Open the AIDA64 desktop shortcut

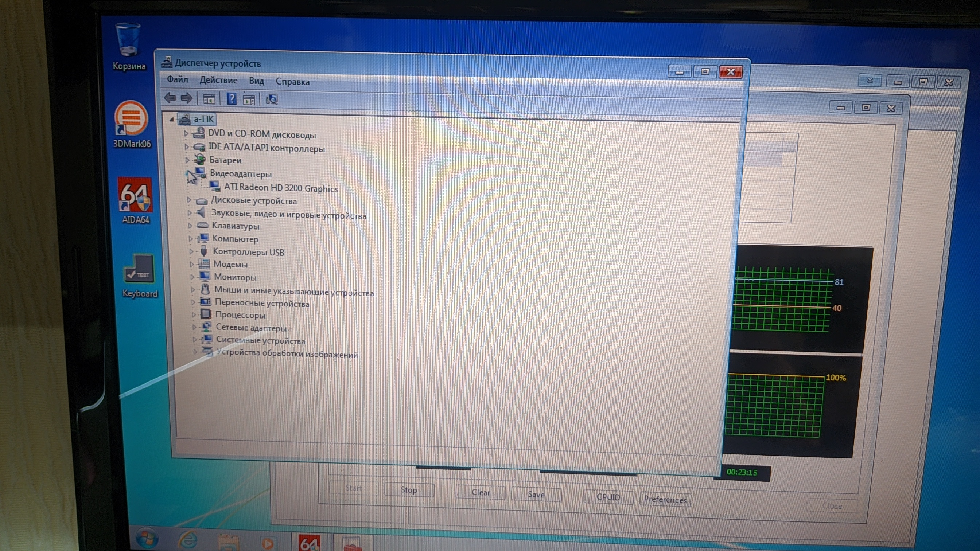[x=135, y=201]
